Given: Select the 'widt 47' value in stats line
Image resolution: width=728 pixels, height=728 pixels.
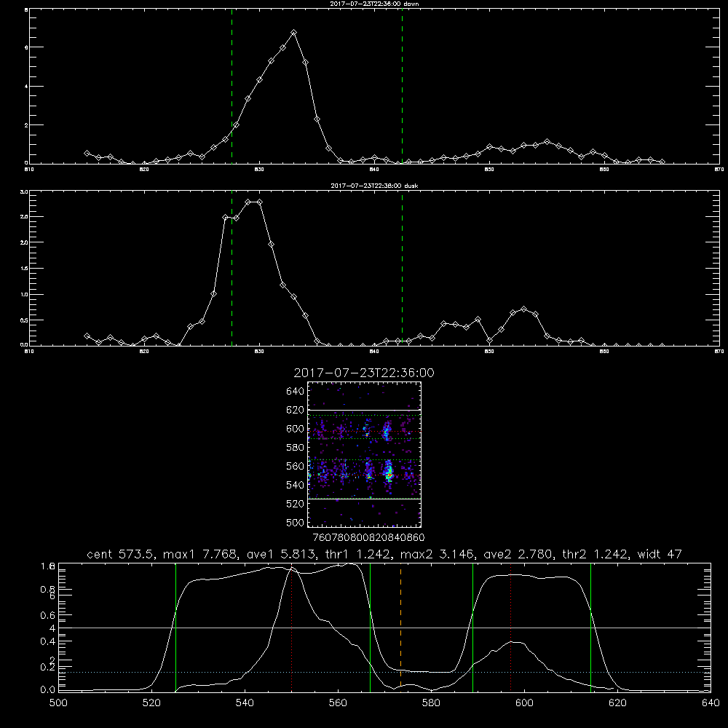Looking at the screenshot, I should point(660,554).
